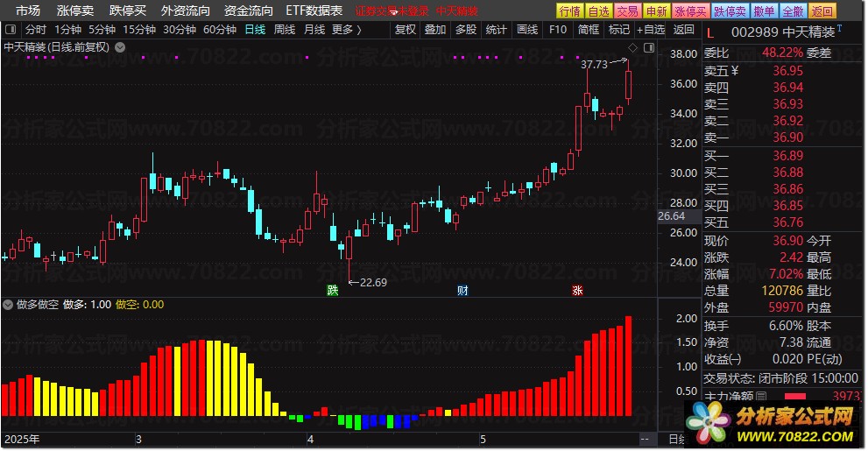Screen dimensions: 868x451
Task: Open the 跌停买 menu item
Action: click(x=128, y=11)
